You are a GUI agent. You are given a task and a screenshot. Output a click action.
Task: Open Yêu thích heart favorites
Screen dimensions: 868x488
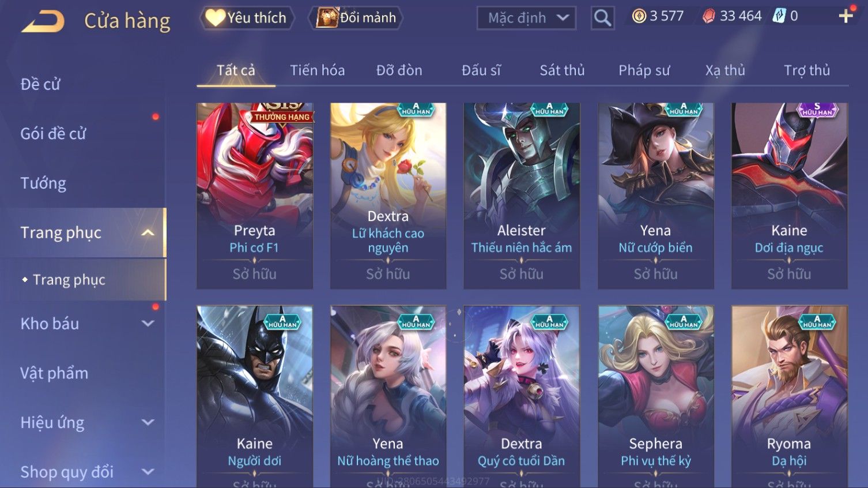click(x=247, y=18)
